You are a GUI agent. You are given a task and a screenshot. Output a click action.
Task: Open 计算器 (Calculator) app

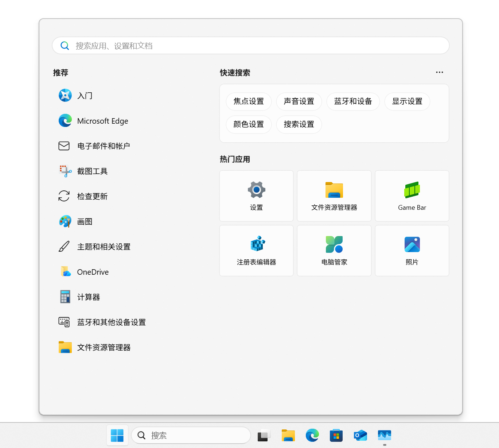pyautogui.click(x=88, y=297)
